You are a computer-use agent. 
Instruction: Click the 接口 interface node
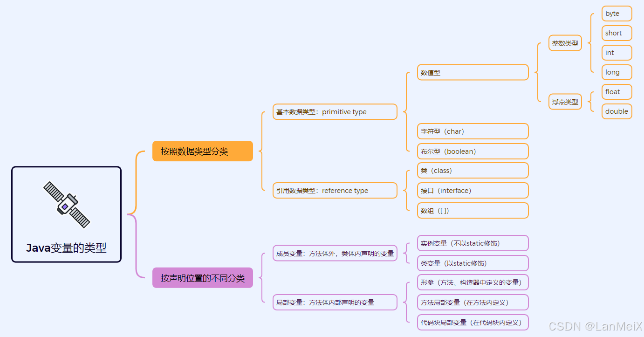473,190
